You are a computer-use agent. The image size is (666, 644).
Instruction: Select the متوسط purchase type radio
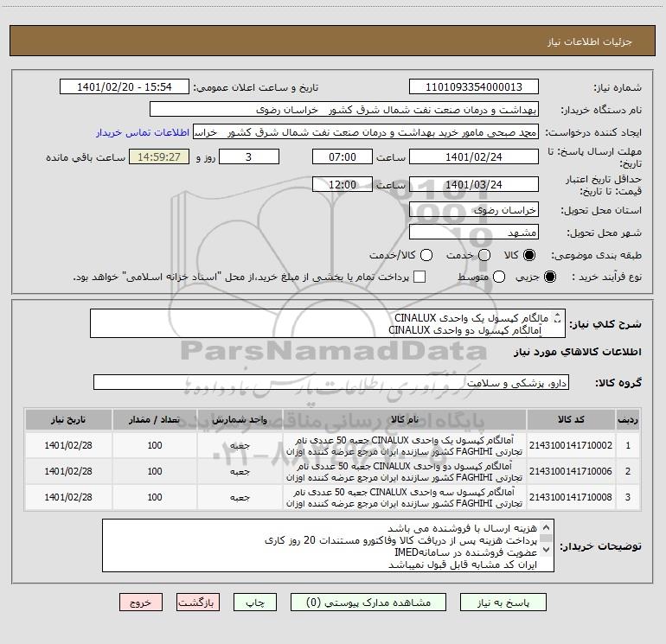[x=499, y=277]
